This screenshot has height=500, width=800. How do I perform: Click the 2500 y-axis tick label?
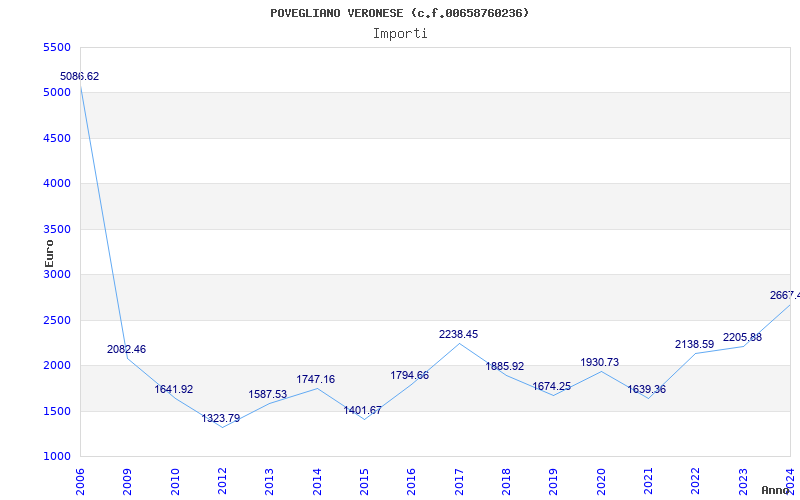coord(57,320)
